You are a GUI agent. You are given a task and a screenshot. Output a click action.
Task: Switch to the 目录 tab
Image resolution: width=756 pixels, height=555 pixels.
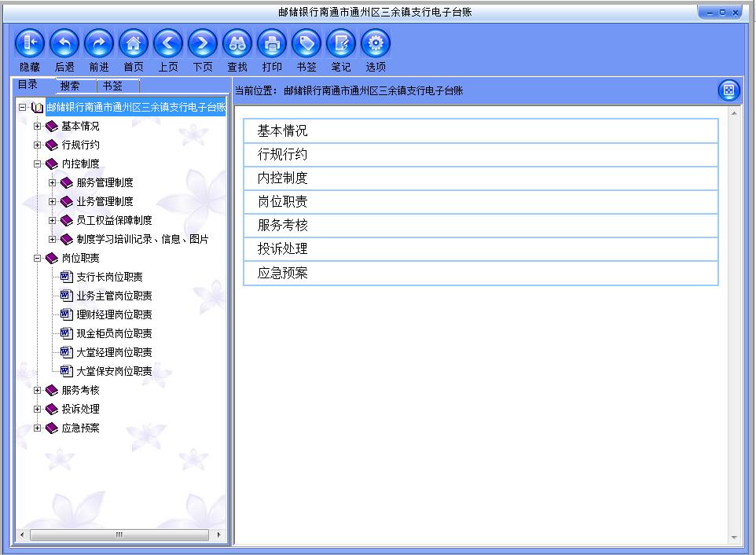click(x=28, y=85)
